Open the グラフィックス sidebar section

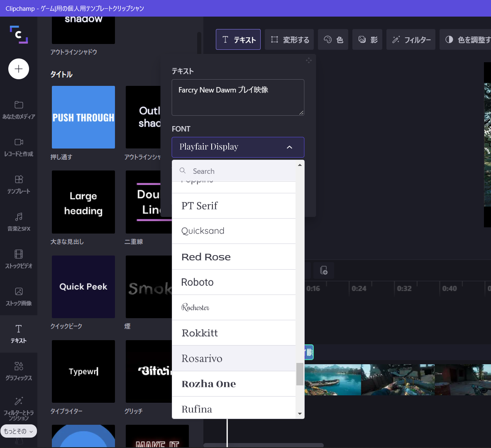[x=19, y=371]
